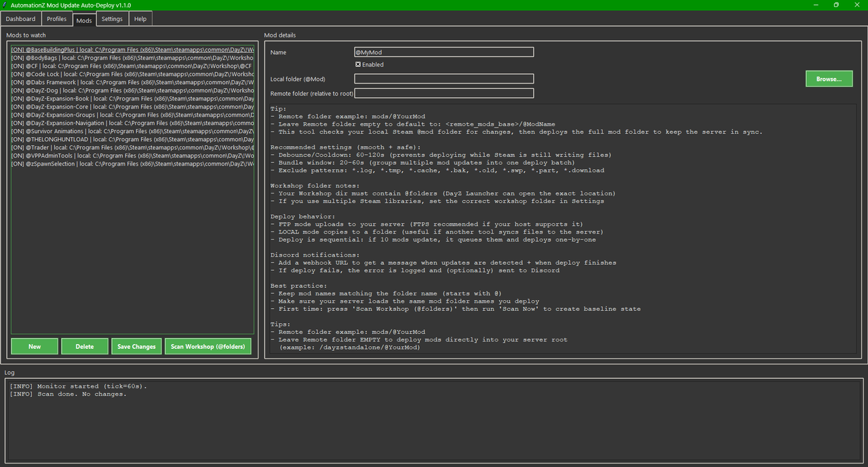Click the Browse... button
Screen dimensions: 868x467
pyautogui.click(x=829, y=79)
